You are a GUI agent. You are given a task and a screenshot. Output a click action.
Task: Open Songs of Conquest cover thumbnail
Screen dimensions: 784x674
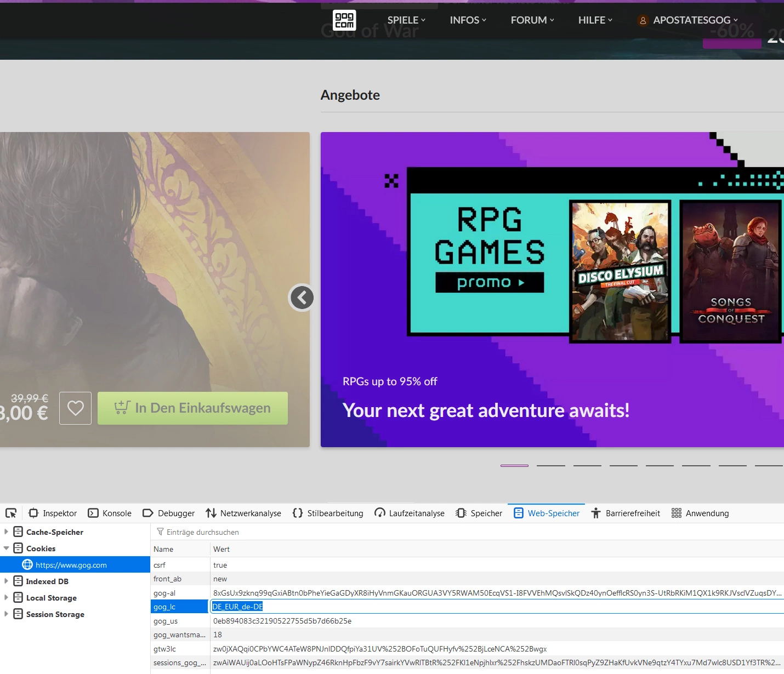pyautogui.click(x=730, y=271)
